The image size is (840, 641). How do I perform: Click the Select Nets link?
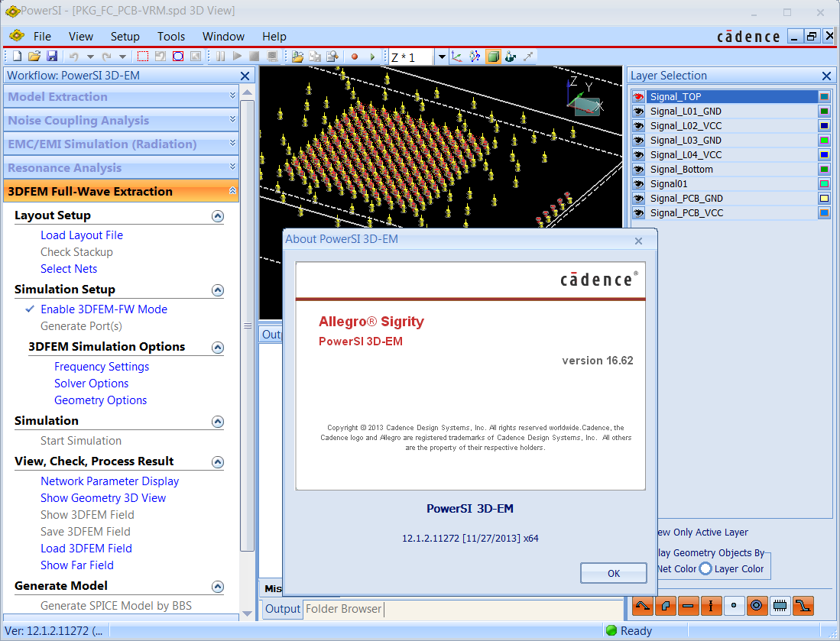(69, 269)
